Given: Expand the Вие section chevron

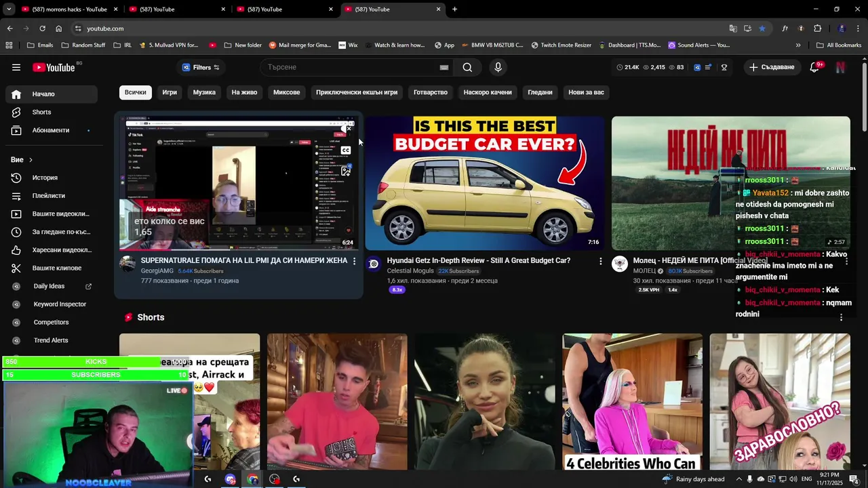Looking at the screenshot, I should coord(31,160).
